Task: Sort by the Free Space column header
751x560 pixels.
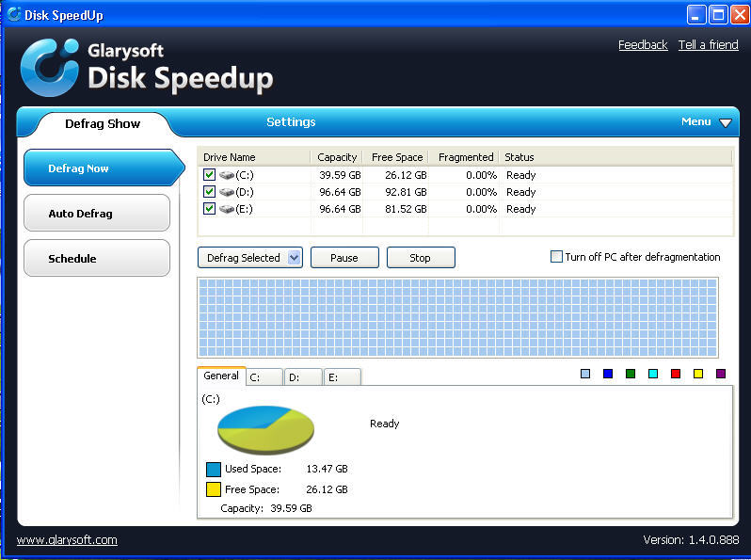Action: click(395, 157)
